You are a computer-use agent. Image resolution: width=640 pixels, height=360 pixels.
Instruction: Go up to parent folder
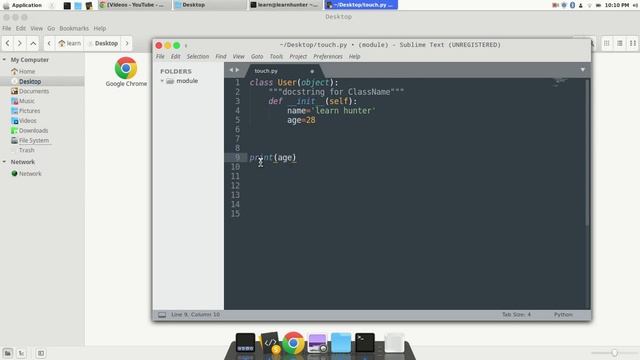pyautogui.click(x=33, y=43)
